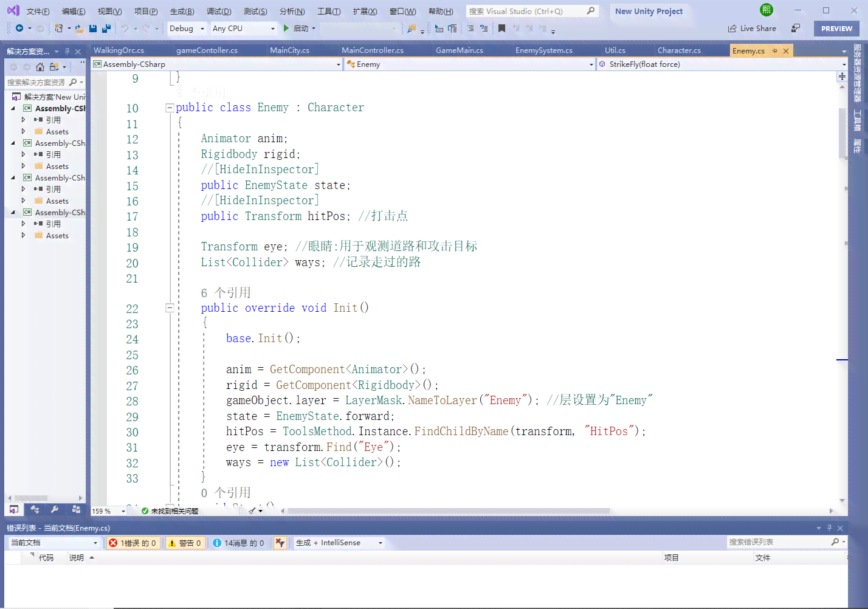Click the comment-out lines icon
Viewport: 868px width, 609px height.
[470, 29]
